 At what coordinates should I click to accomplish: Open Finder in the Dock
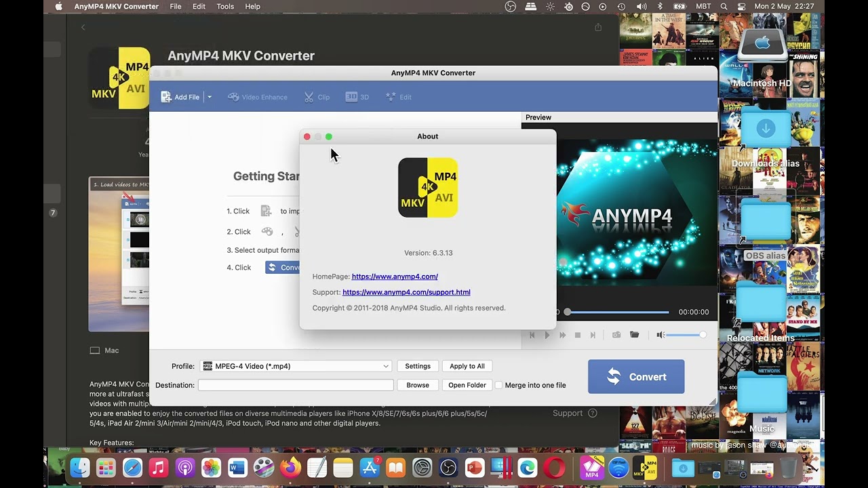pyautogui.click(x=80, y=468)
